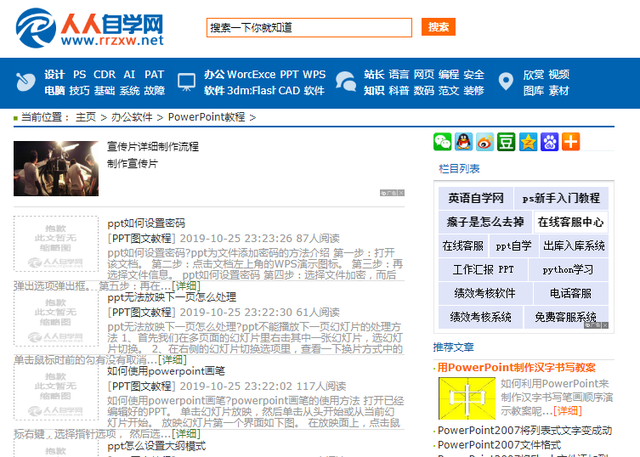Open the PPT navigation link

click(289, 75)
